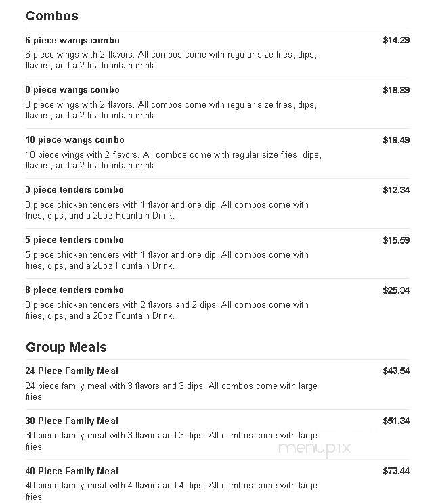Screen dimensions: 436x504
Task: Click the $14.29 price
Action: click(396, 40)
